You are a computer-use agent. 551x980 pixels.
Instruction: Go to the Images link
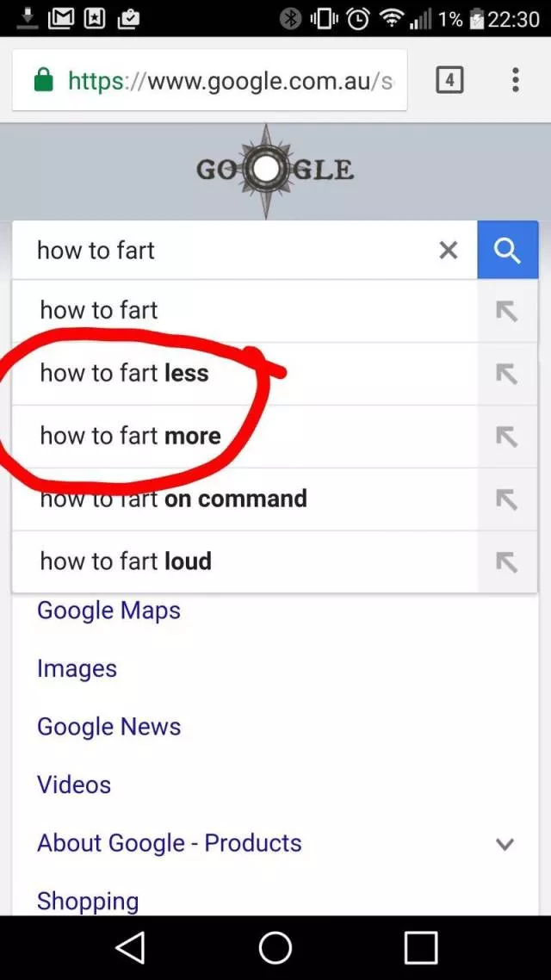tap(77, 669)
